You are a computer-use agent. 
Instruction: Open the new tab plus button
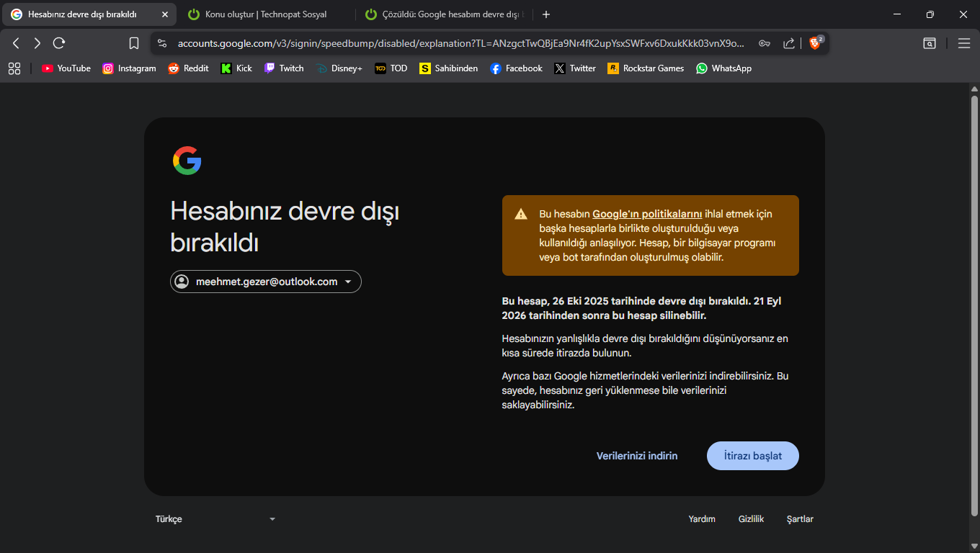(x=545, y=14)
